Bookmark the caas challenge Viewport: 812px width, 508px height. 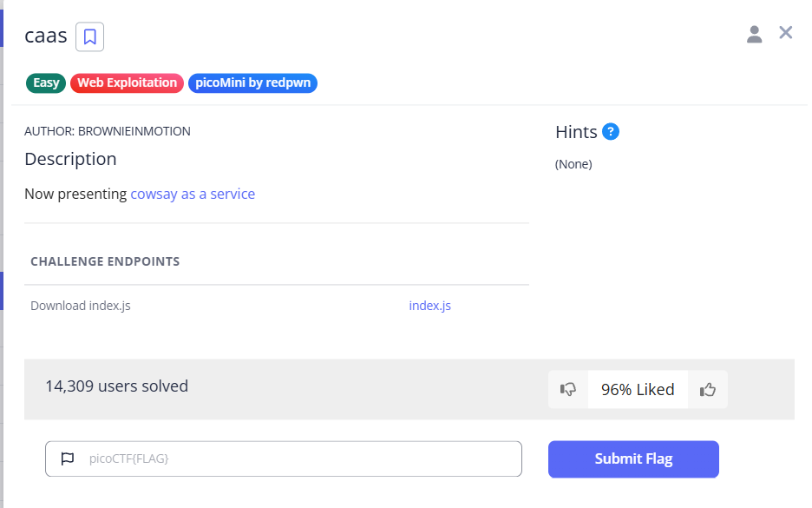(90, 36)
